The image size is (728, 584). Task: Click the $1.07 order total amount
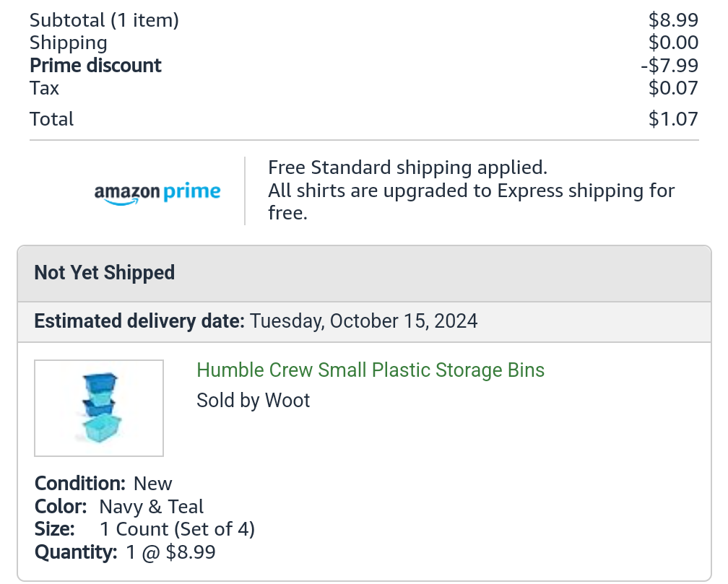tap(673, 119)
